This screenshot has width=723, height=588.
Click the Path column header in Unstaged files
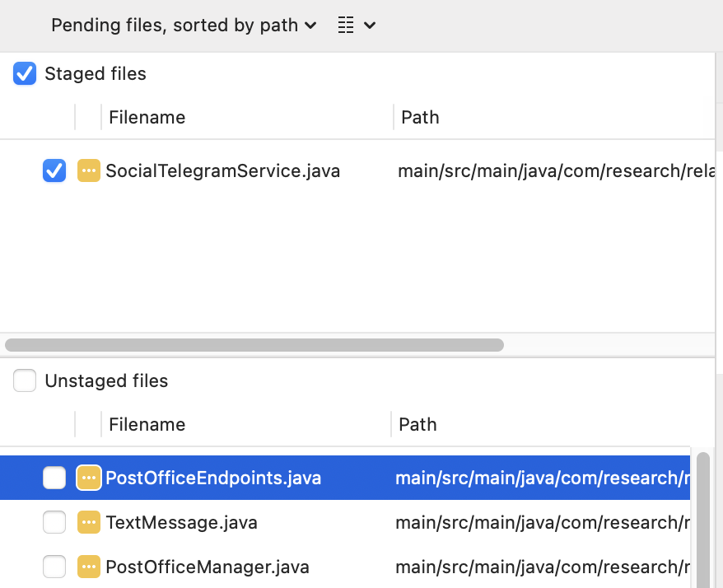(417, 424)
